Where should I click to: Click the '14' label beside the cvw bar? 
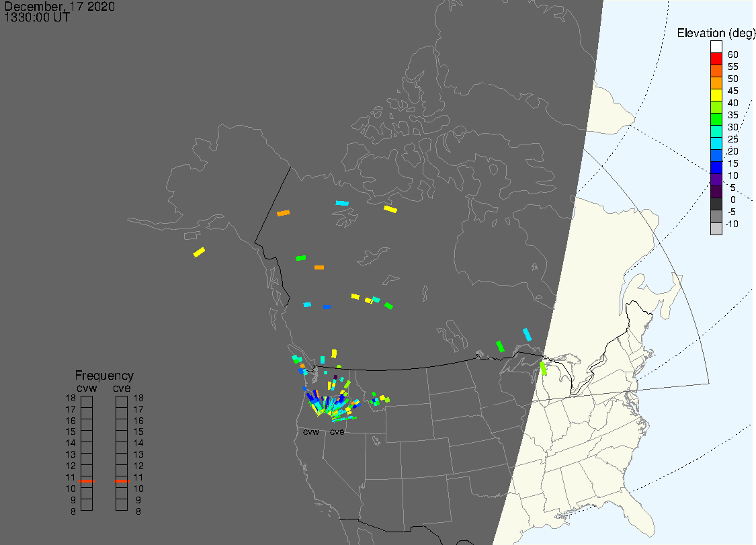[71, 444]
